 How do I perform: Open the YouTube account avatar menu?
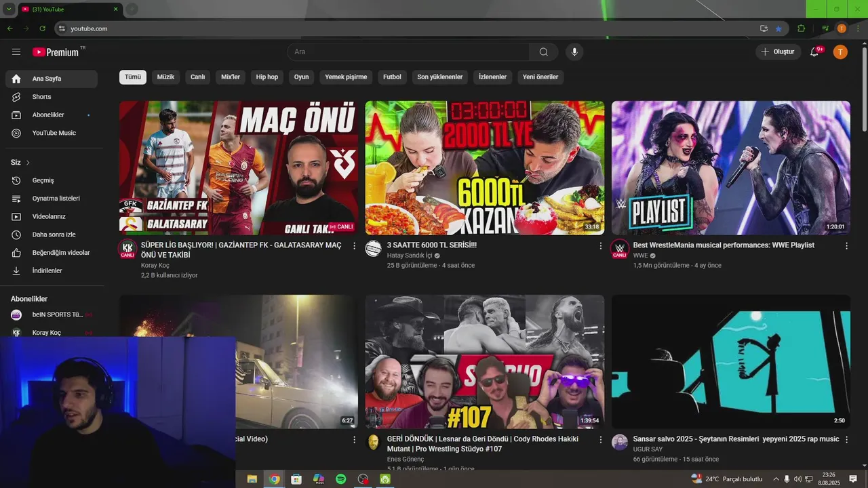pyautogui.click(x=840, y=52)
